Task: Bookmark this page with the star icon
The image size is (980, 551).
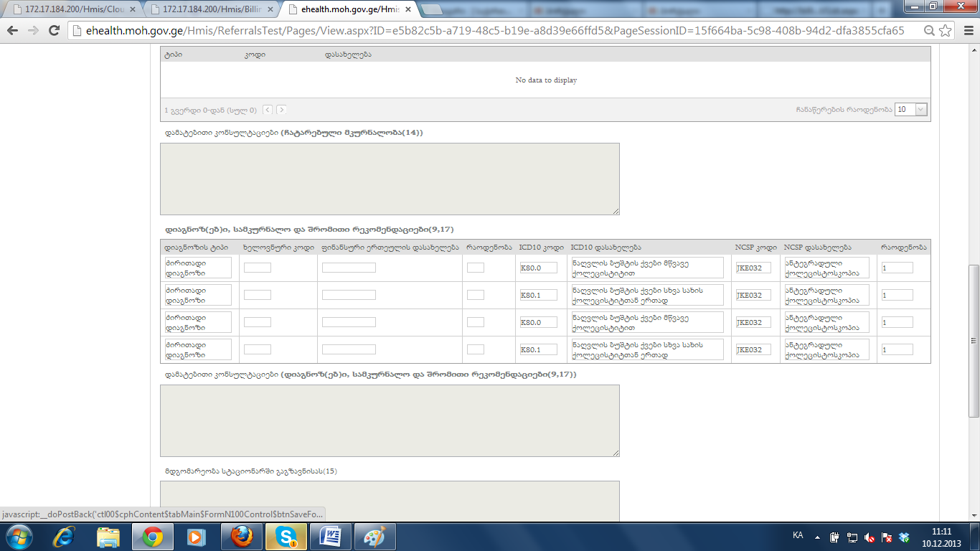Action: point(946,31)
